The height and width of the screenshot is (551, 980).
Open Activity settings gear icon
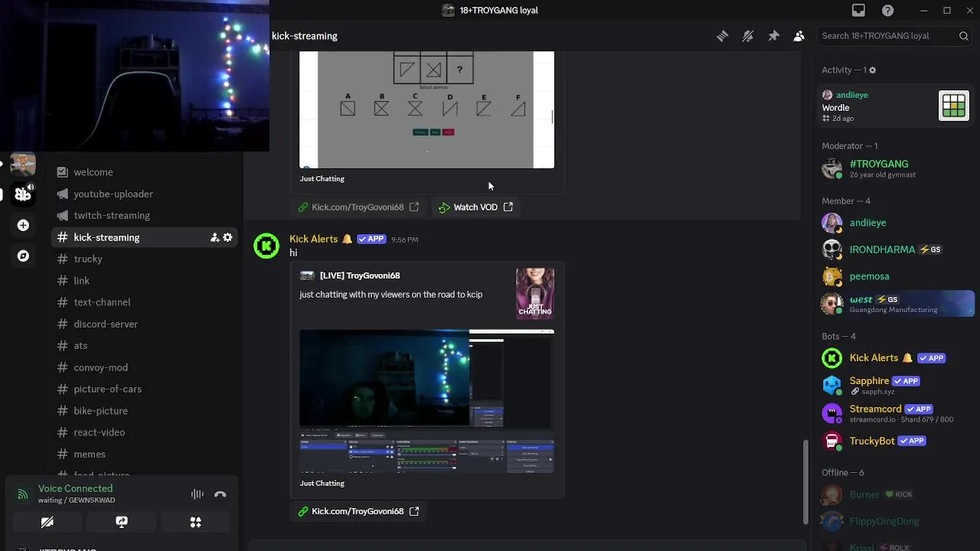[x=872, y=70]
